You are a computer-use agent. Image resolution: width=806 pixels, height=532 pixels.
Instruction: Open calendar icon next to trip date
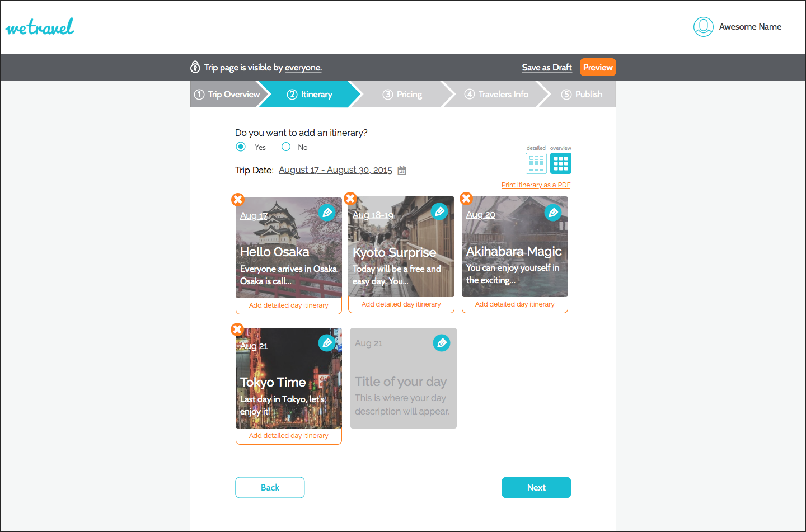[402, 171]
